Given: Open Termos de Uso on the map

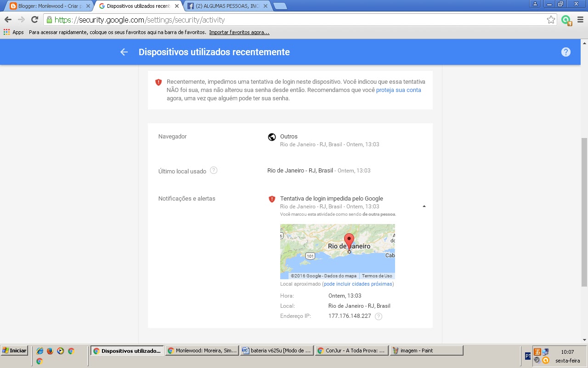Looking at the screenshot, I should (377, 276).
